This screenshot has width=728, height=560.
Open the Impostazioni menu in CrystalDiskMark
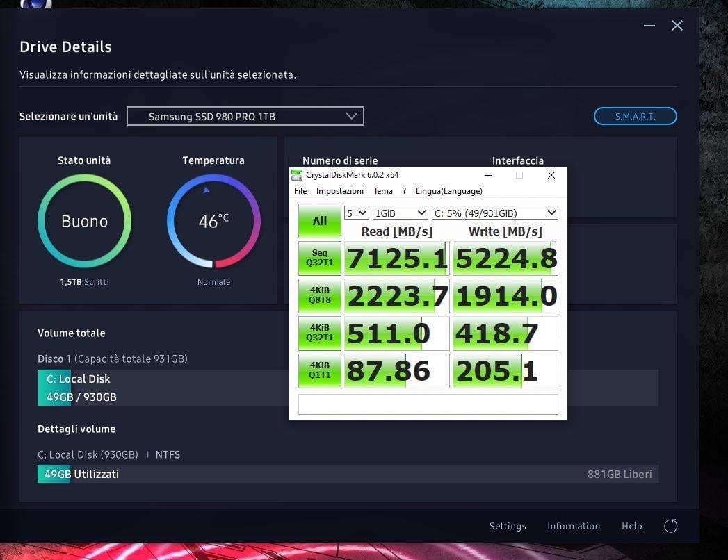point(340,190)
